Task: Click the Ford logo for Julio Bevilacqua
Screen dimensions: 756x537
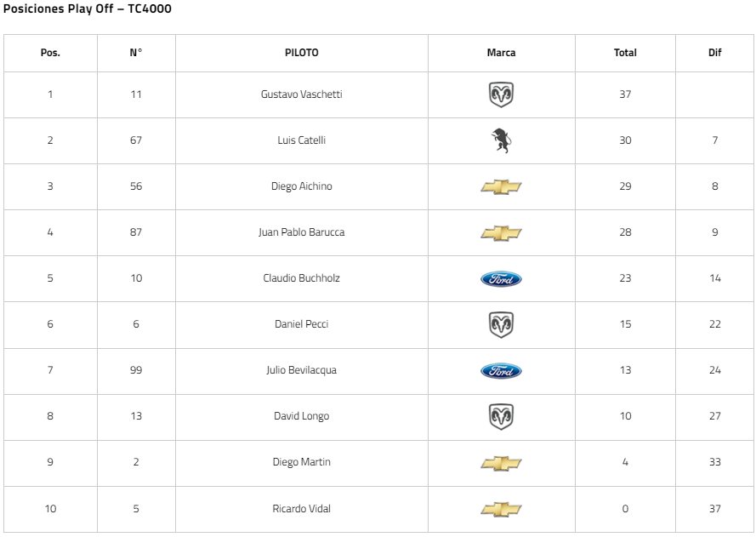Action: point(501,370)
